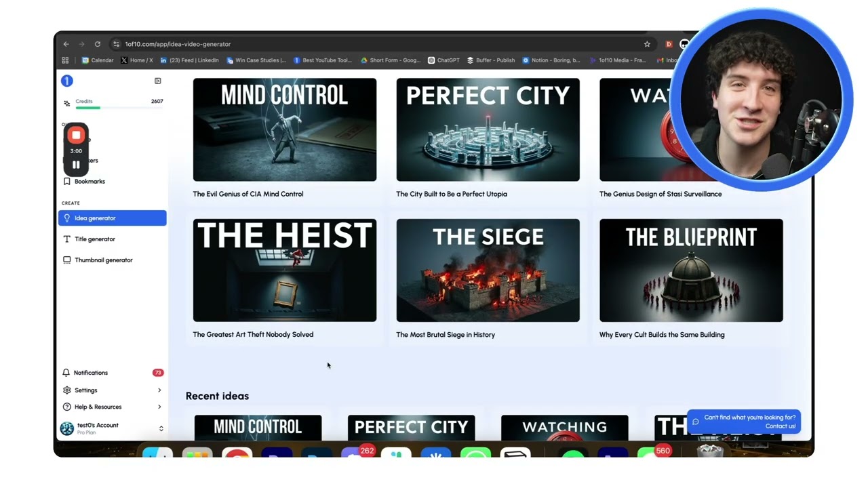Click the credits sparkle icon

pyautogui.click(x=66, y=104)
